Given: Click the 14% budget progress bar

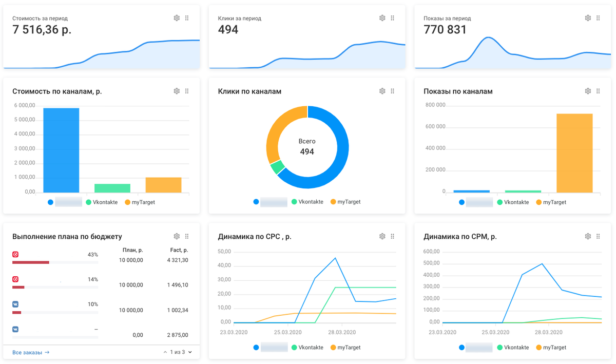Looking at the screenshot, I should point(55,288).
